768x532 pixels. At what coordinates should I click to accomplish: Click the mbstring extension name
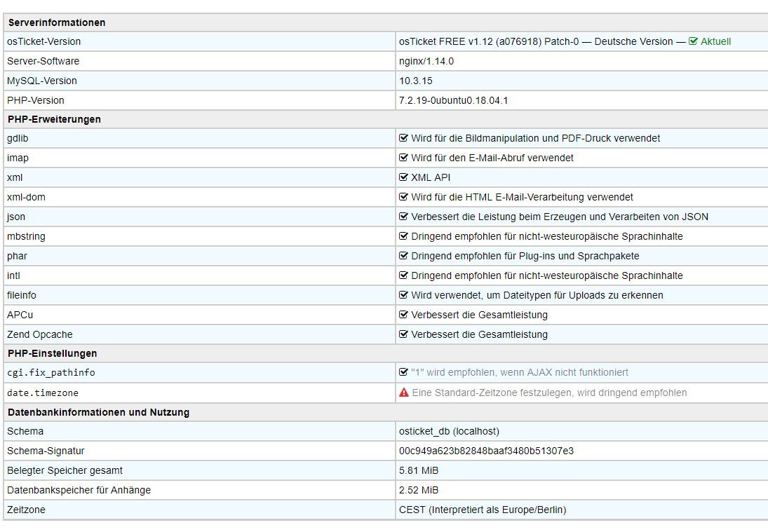coord(26,236)
